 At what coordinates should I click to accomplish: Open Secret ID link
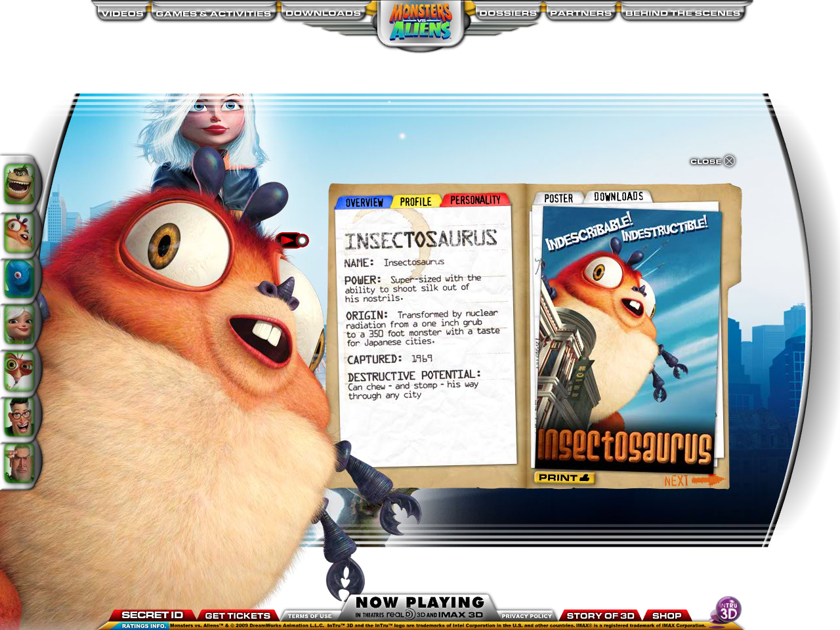pos(152,615)
